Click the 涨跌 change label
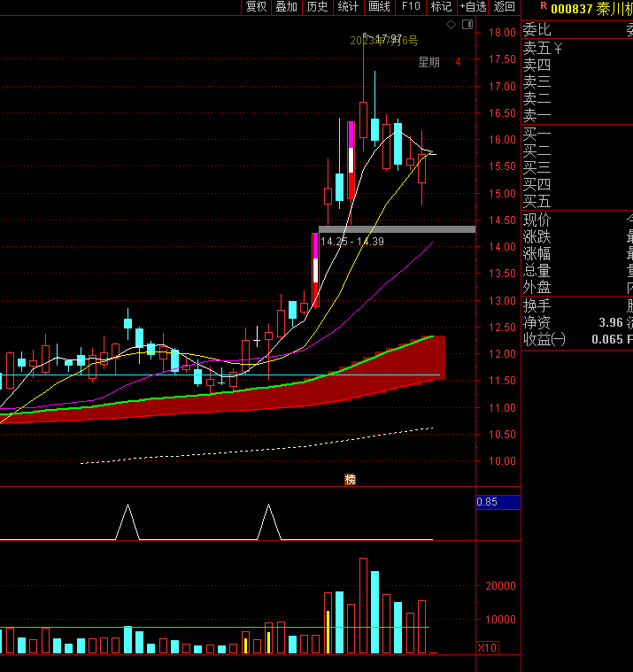 (537, 236)
